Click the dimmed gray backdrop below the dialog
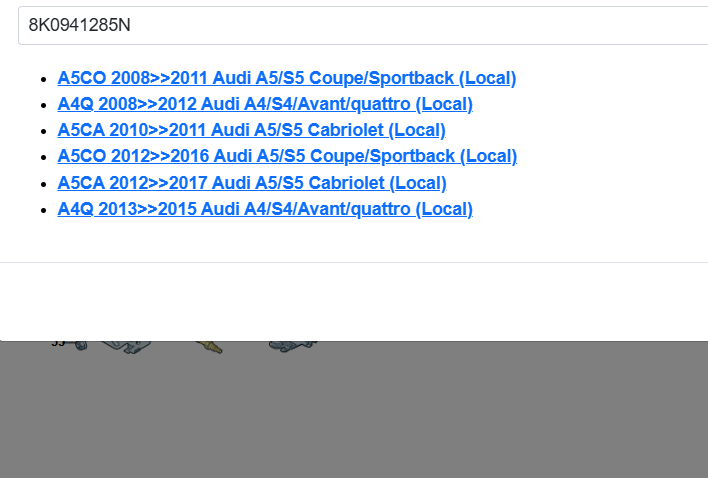The image size is (708, 478). [400, 420]
